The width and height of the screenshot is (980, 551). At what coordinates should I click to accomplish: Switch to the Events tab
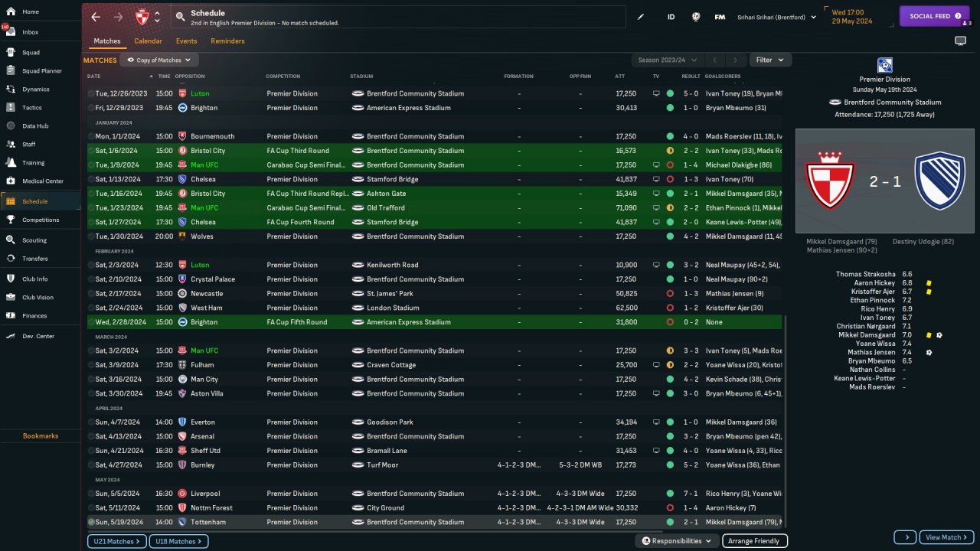(x=186, y=41)
